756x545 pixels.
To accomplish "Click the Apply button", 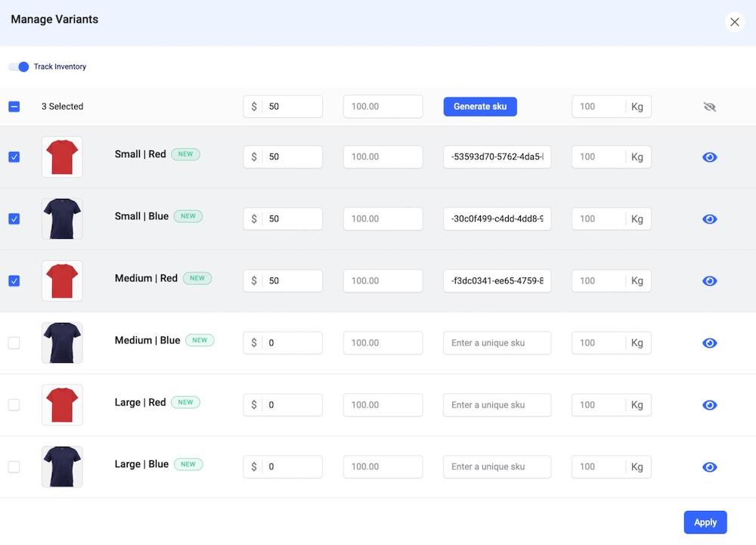I will [705, 522].
